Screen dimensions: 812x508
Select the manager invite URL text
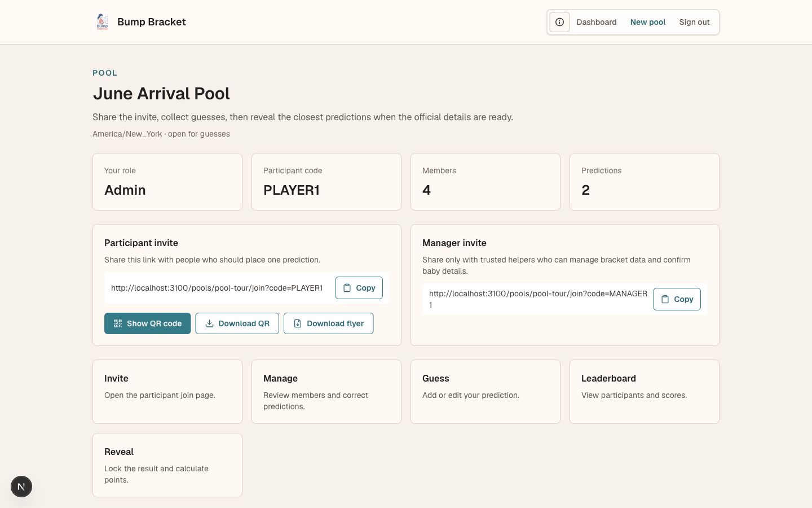[538, 299]
